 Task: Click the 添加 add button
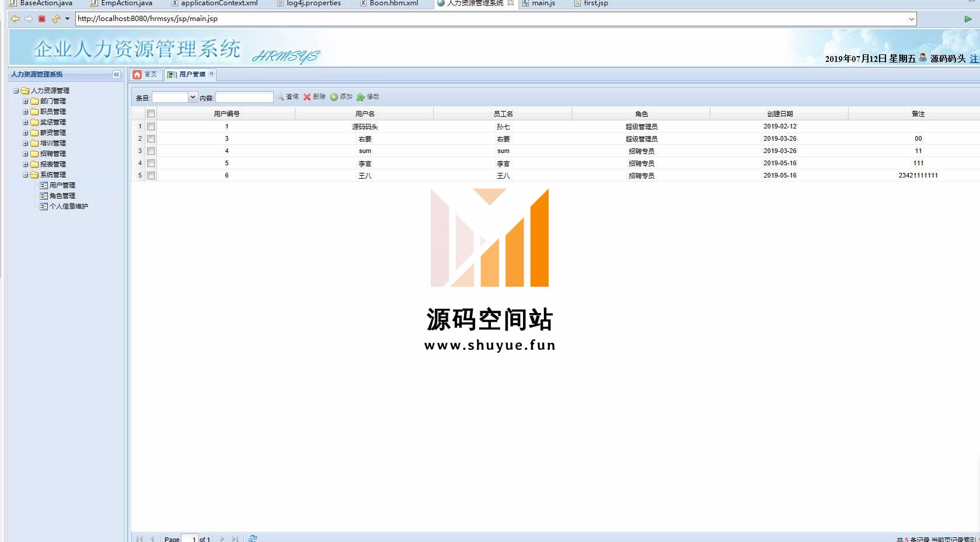pos(341,97)
